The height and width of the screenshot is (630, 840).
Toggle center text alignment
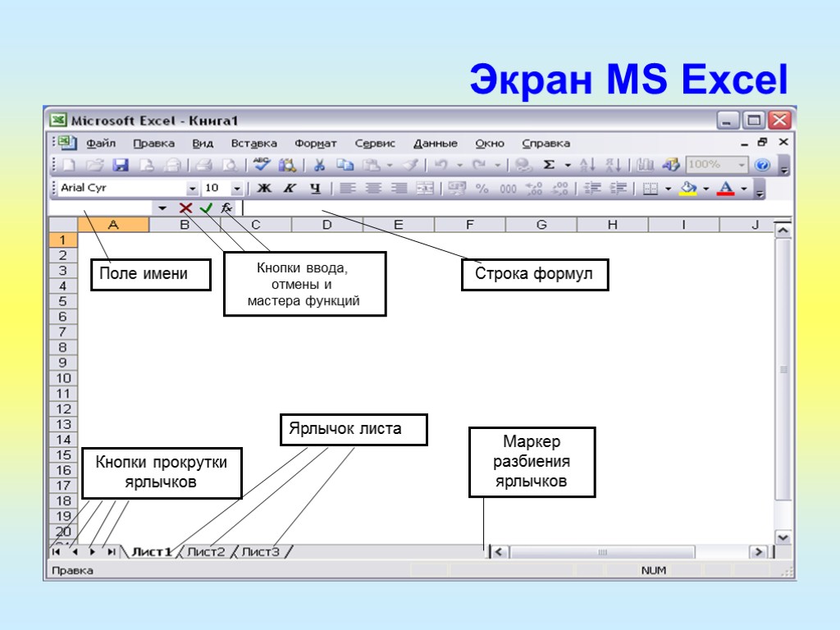[x=373, y=189]
